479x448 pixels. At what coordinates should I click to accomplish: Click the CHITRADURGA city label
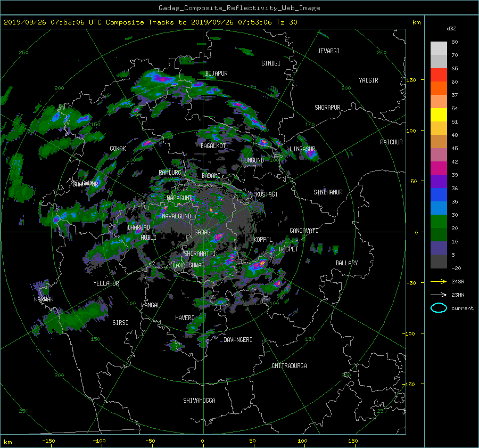[x=290, y=366]
